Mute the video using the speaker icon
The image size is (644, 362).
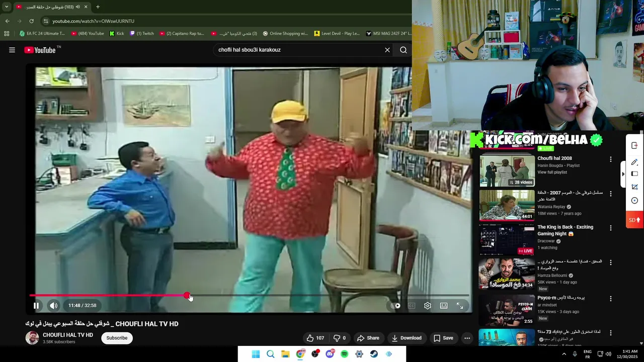(54, 305)
